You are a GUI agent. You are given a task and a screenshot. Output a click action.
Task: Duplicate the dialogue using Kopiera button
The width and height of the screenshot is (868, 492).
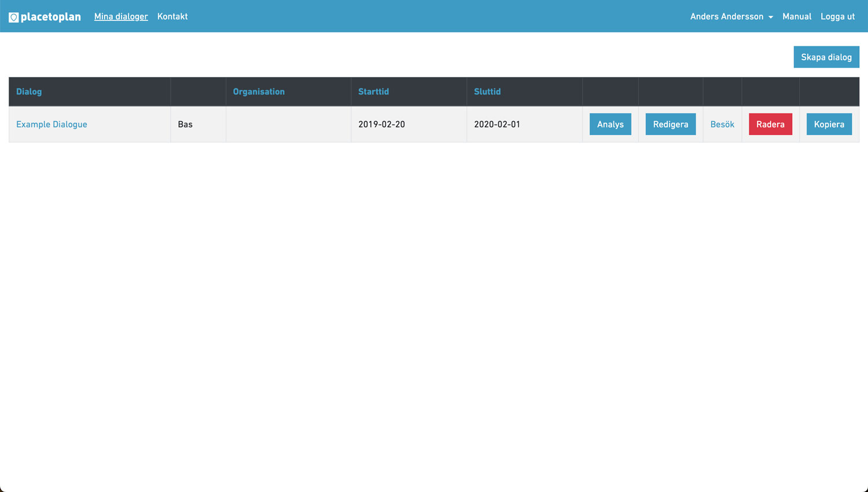coord(829,124)
